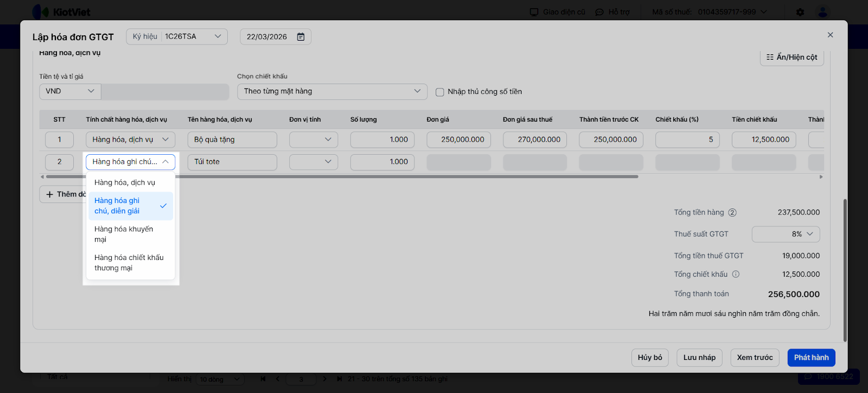Click the Ẩn/Hiện cột columns button
Image resolution: width=868 pixels, height=393 pixels.
[x=792, y=57]
